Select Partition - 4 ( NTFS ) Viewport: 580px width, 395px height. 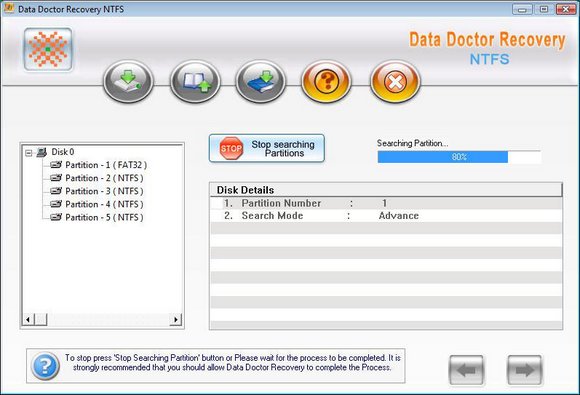pyautogui.click(x=104, y=204)
